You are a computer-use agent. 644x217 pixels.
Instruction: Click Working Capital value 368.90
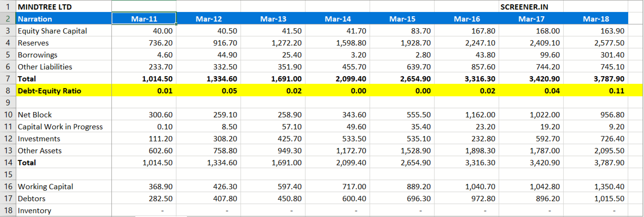click(161, 186)
